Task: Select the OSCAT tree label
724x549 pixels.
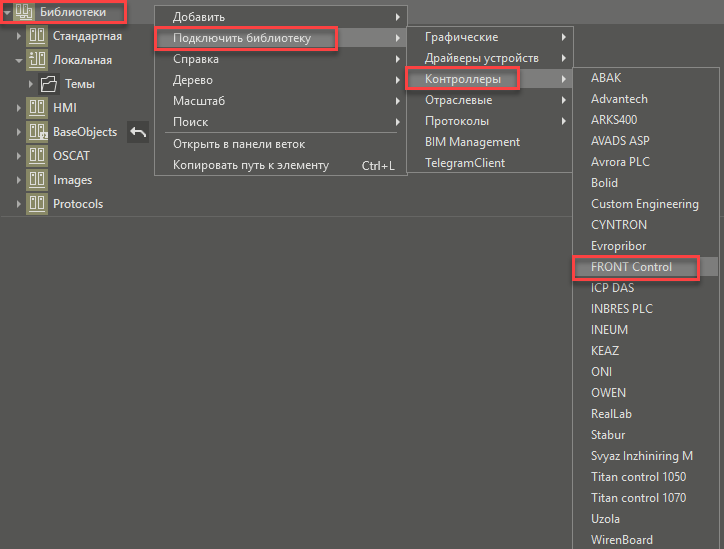Action: tap(71, 156)
